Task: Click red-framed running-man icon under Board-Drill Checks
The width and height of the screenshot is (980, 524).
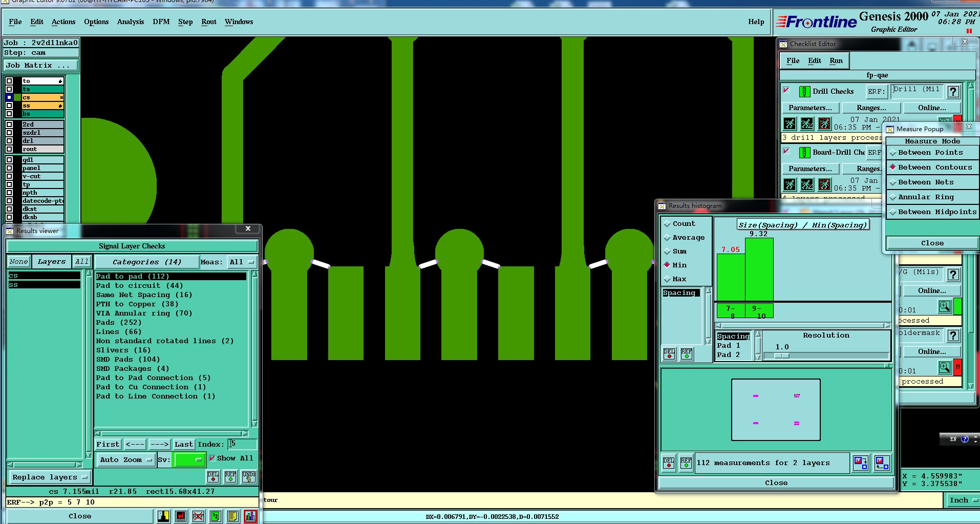Action: click(x=824, y=184)
